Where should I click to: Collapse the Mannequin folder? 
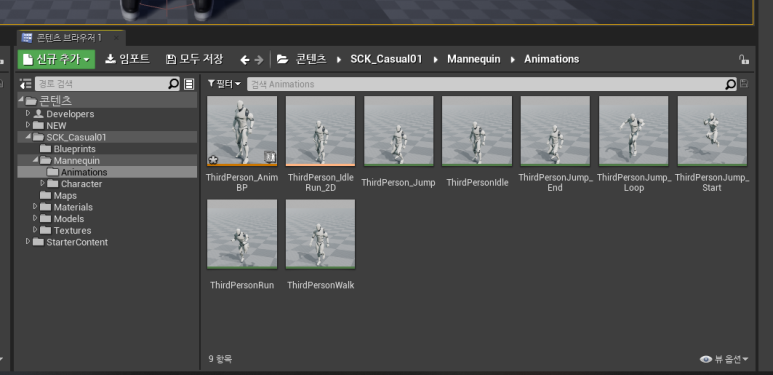pos(35,160)
